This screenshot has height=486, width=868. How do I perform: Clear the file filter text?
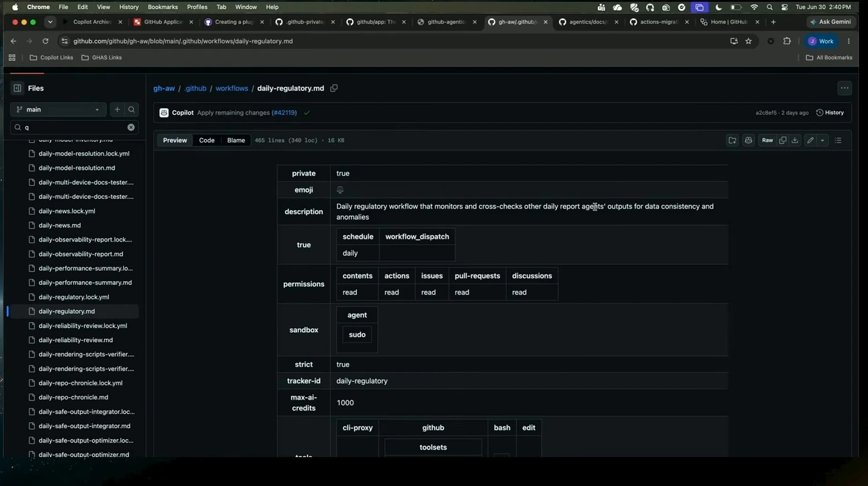[x=131, y=127]
